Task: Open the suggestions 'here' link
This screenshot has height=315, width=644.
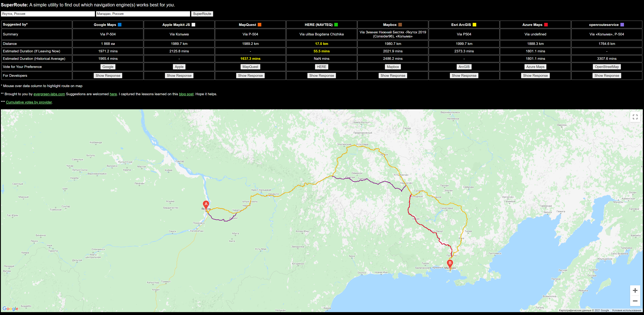Action: click(x=113, y=94)
